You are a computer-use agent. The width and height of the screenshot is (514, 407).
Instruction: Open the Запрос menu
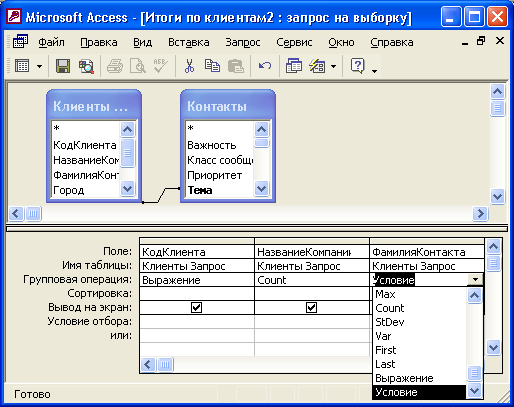click(x=243, y=42)
